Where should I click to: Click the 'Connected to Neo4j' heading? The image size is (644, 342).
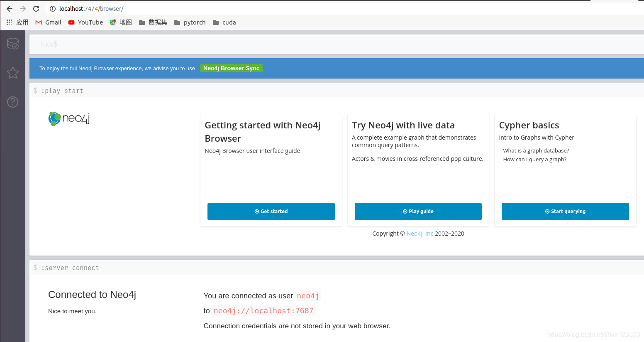coord(92,295)
